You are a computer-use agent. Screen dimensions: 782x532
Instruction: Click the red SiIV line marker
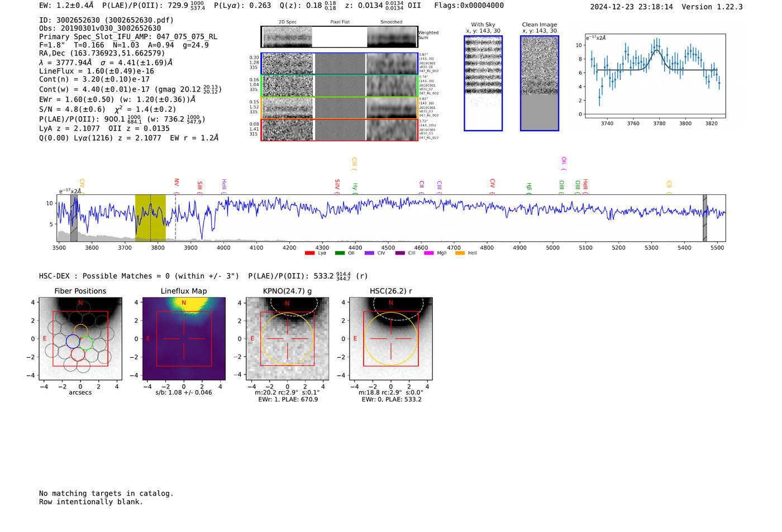[x=337, y=186]
